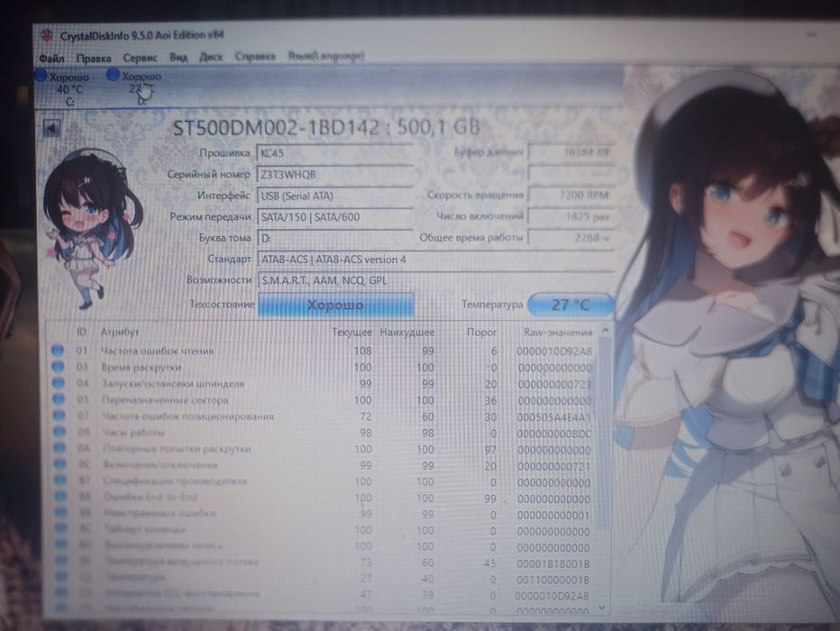
Task: Click status icon for Включения/отключения row
Action: 60,464
